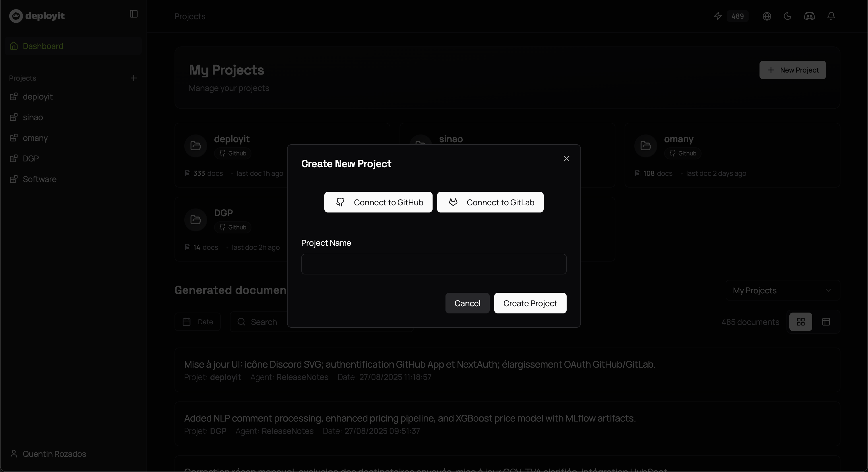Screen dimensions: 868x472
Task: Click Connect to GitHub button
Action: tap(378, 202)
